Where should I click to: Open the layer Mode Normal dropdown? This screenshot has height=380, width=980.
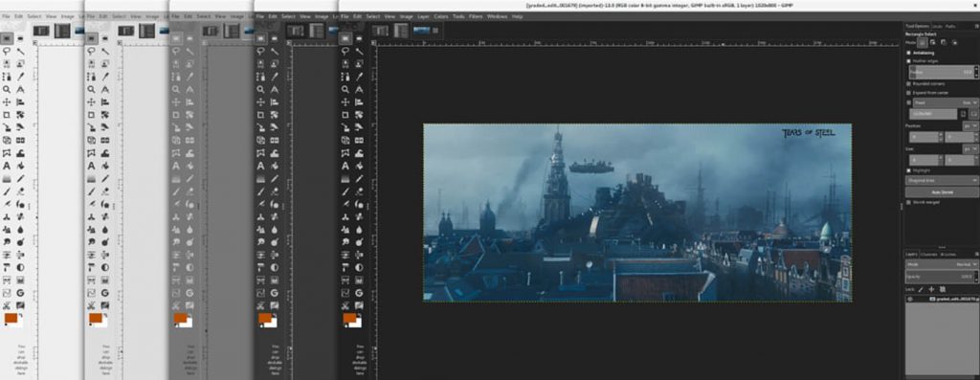tap(942, 264)
